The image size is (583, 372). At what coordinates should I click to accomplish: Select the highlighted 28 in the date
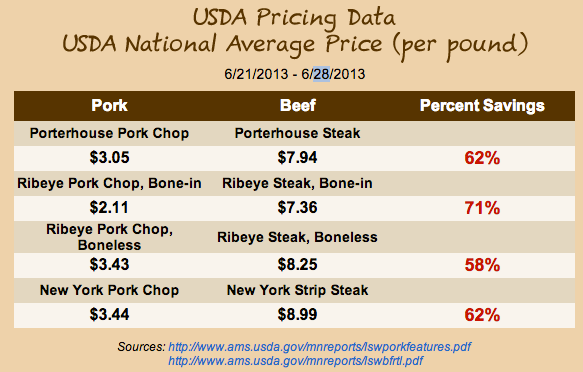[322, 74]
